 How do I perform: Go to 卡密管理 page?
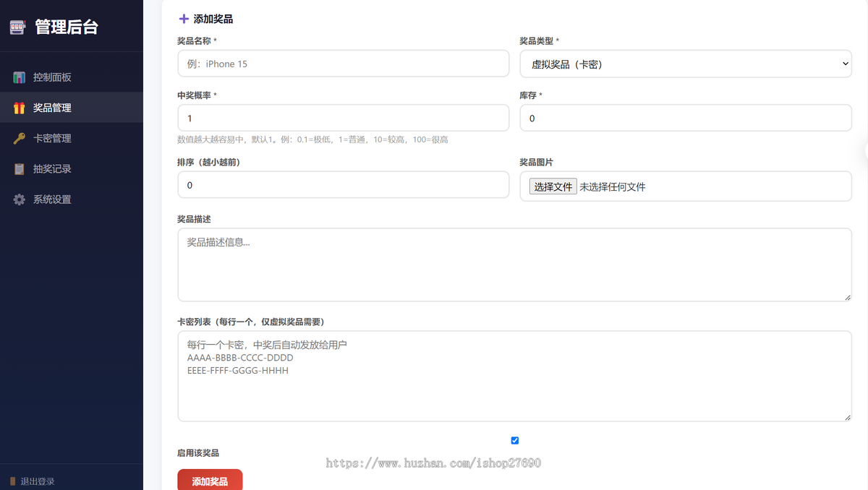pyautogui.click(x=72, y=138)
